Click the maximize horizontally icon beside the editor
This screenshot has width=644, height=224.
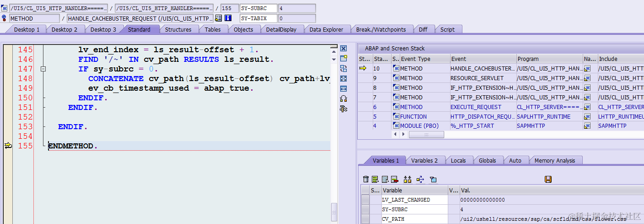click(x=343, y=88)
